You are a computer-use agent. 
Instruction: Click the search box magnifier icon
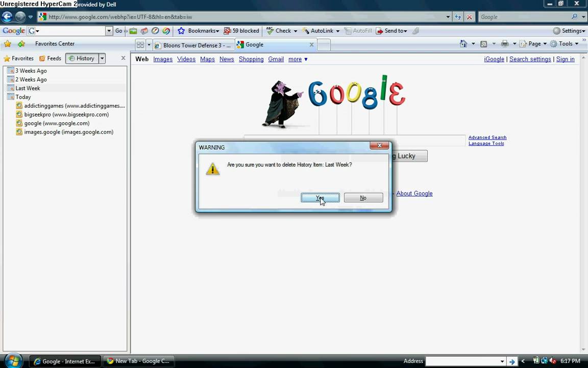(574, 17)
